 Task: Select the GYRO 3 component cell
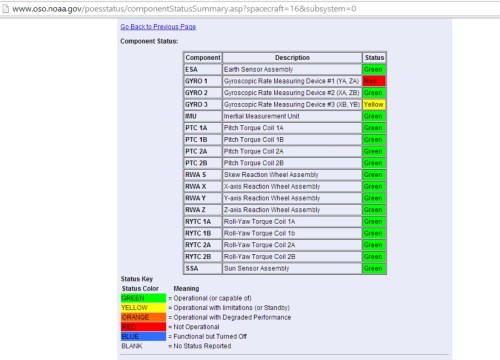click(203, 104)
